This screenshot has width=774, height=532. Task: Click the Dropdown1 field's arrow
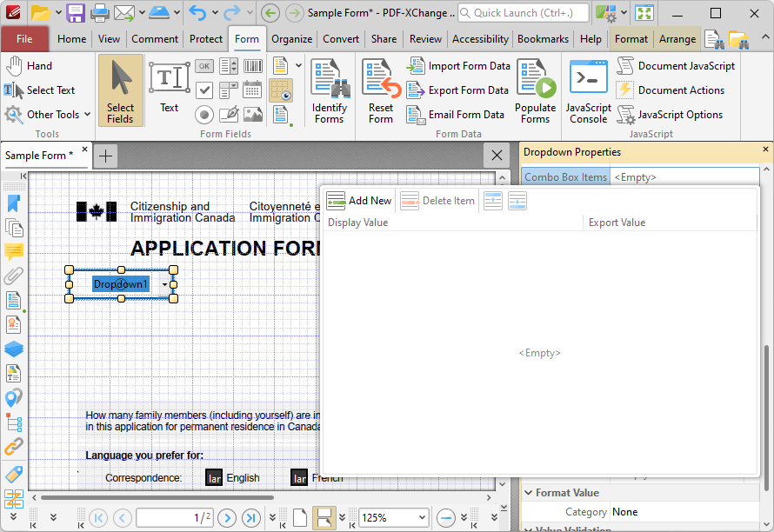click(164, 284)
